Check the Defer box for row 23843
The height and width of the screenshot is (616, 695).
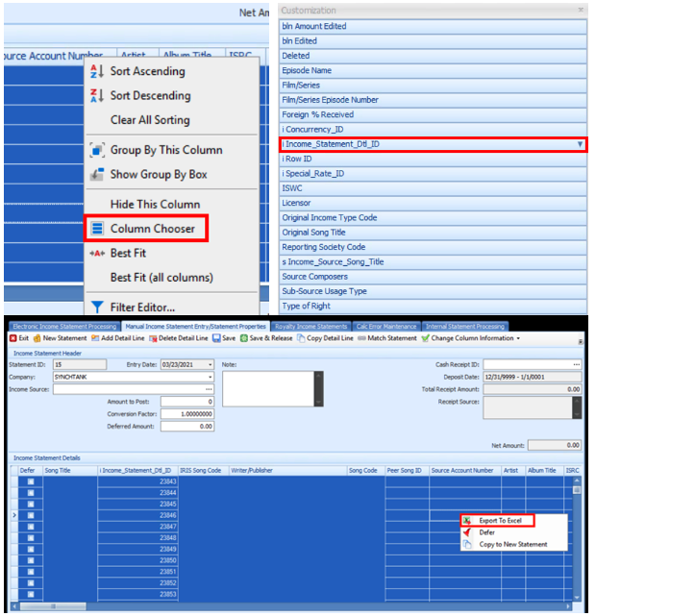30,480
